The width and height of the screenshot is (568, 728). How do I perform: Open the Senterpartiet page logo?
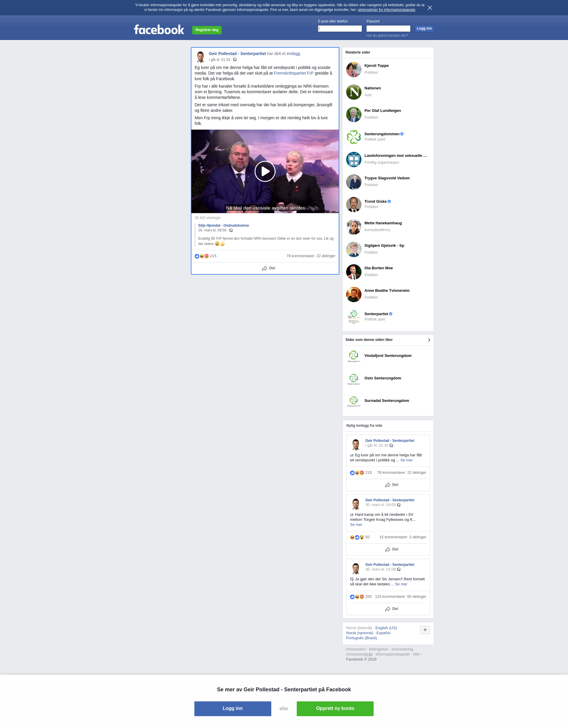click(354, 317)
